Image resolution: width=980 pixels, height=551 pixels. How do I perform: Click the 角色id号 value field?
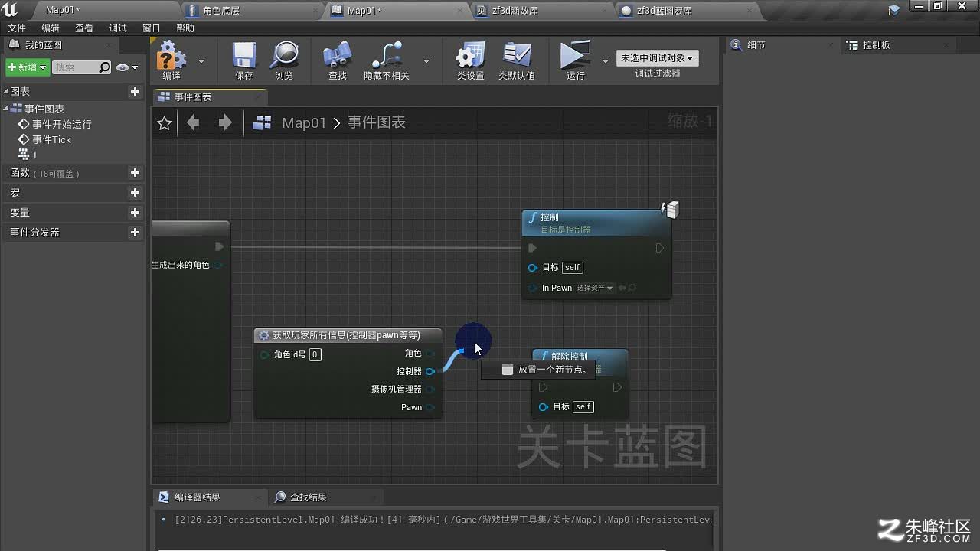click(315, 354)
